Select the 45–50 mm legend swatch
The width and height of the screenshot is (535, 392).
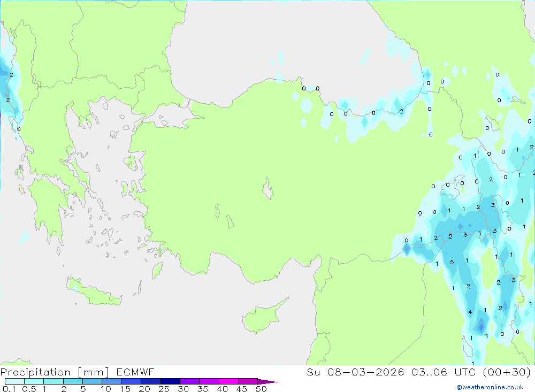pyautogui.click(x=248, y=381)
